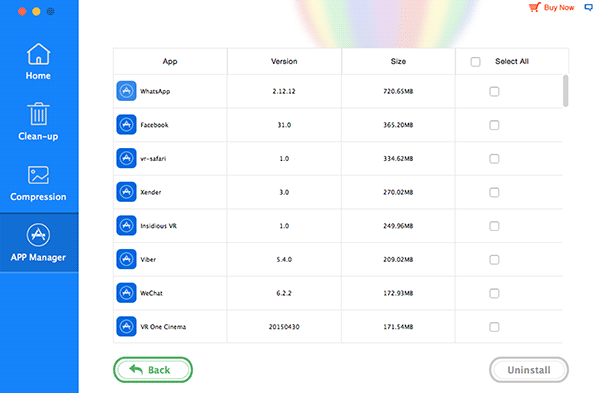Tick the VR One Cinema row checkbox
Image resolution: width=600 pixels, height=393 pixels.
point(494,327)
